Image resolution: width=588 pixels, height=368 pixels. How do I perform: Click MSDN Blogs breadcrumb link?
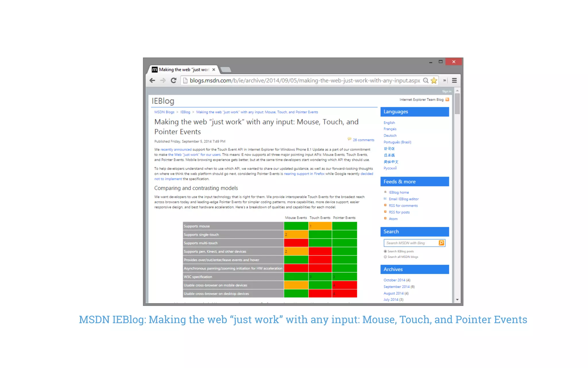pos(164,112)
